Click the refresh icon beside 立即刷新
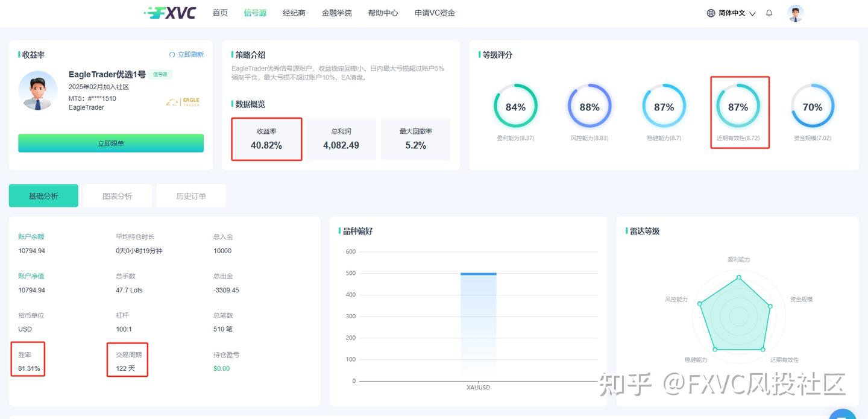Viewport: 868px width, 419px height. point(172,54)
